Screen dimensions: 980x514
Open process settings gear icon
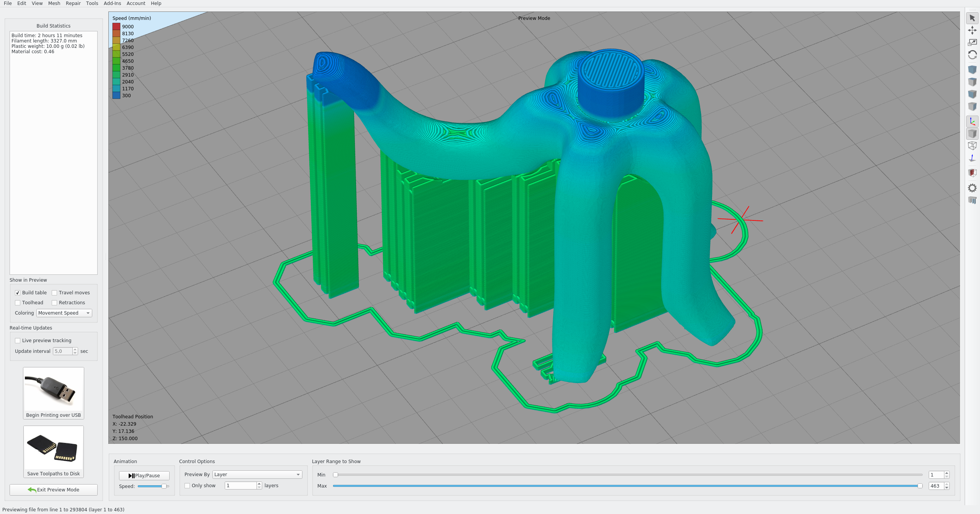coord(972,188)
